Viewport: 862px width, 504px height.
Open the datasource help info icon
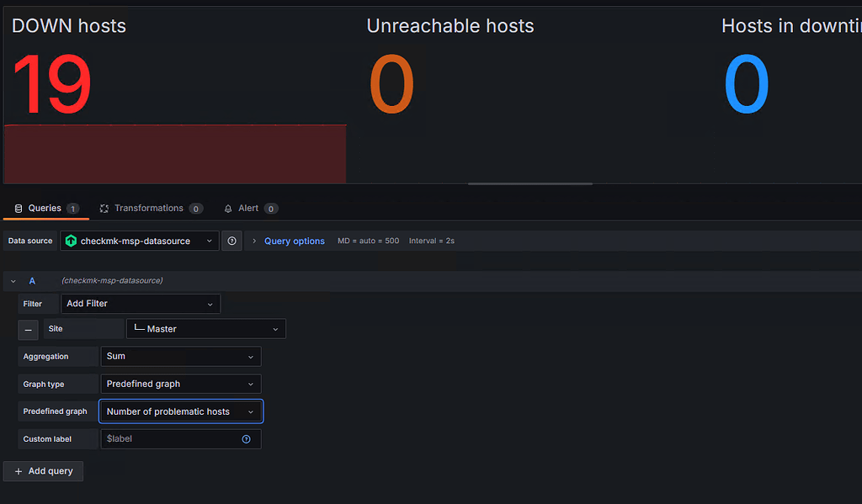point(232,241)
